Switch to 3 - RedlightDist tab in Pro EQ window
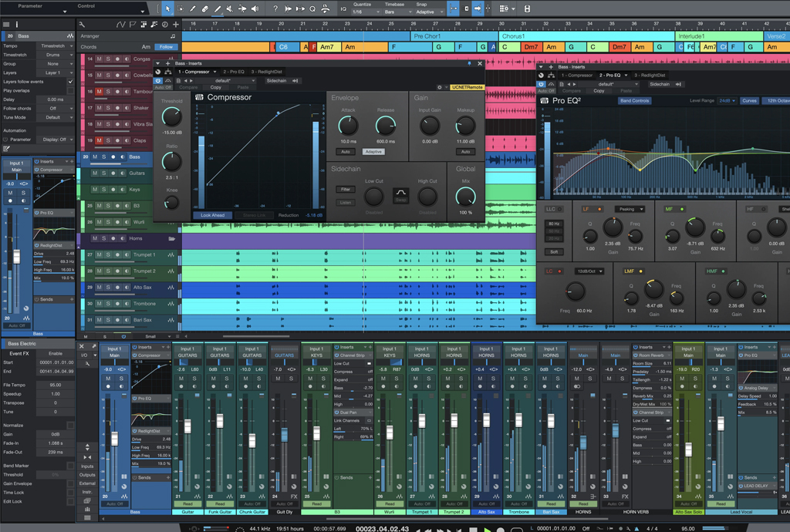Viewport: 790px width, 532px height. pyautogui.click(x=649, y=76)
